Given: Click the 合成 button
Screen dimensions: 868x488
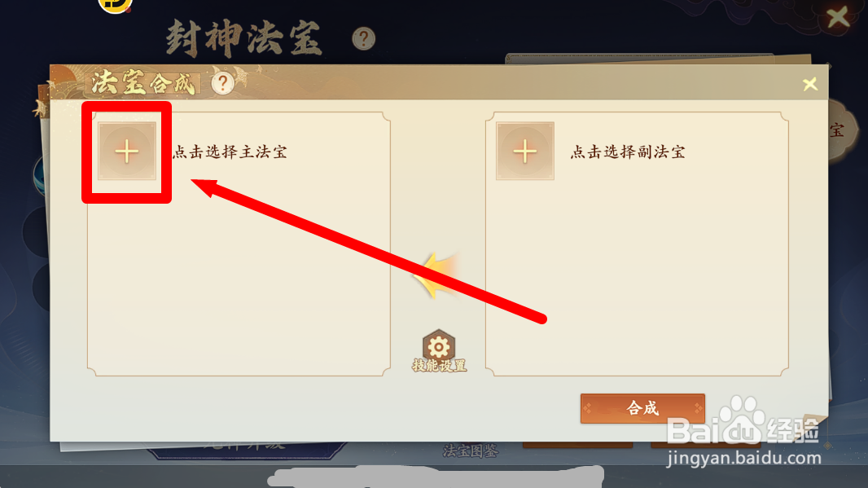Looking at the screenshot, I should click(x=642, y=409).
